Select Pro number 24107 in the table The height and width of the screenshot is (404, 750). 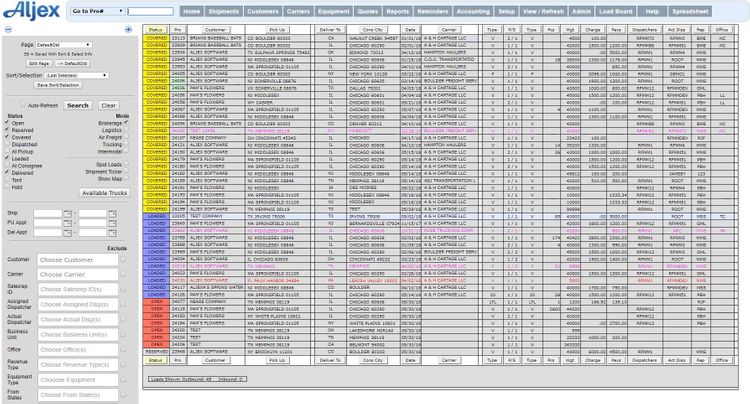(x=178, y=138)
